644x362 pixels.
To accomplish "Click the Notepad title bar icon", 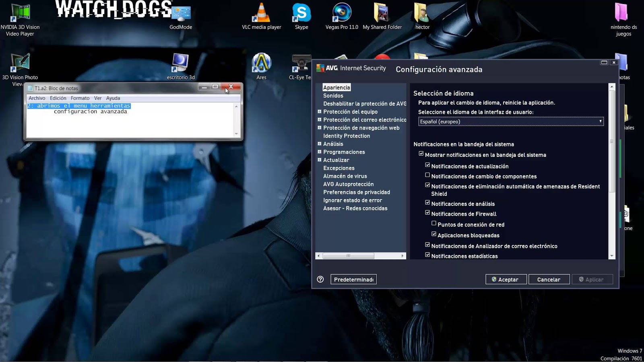I will pos(30,88).
